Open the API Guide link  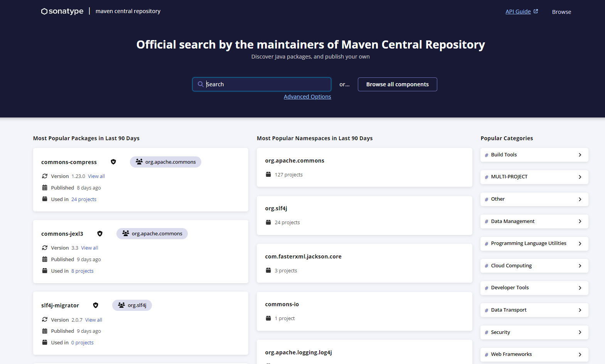(x=518, y=12)
